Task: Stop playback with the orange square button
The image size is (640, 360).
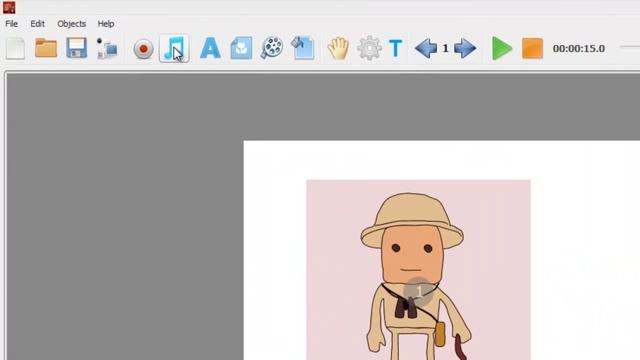Action: [532, 48]
